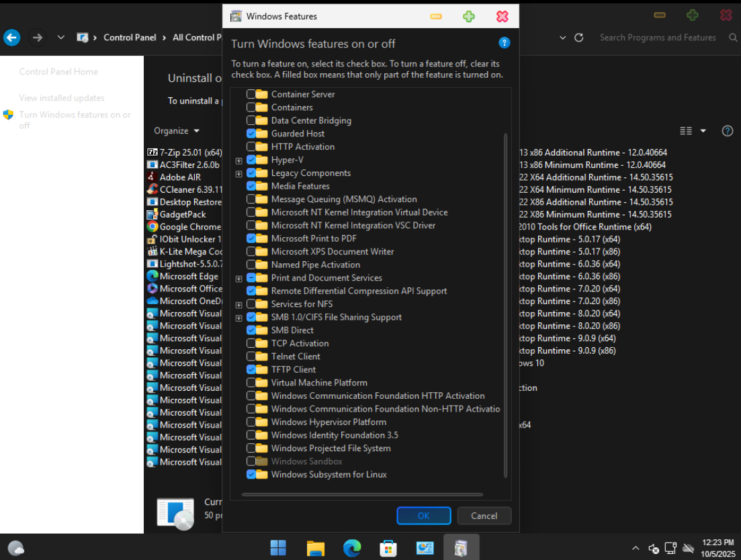This screenshot has height=560, width=741.
Task: Expand the Hyper-V feature tree
Action: pos(238,160)
